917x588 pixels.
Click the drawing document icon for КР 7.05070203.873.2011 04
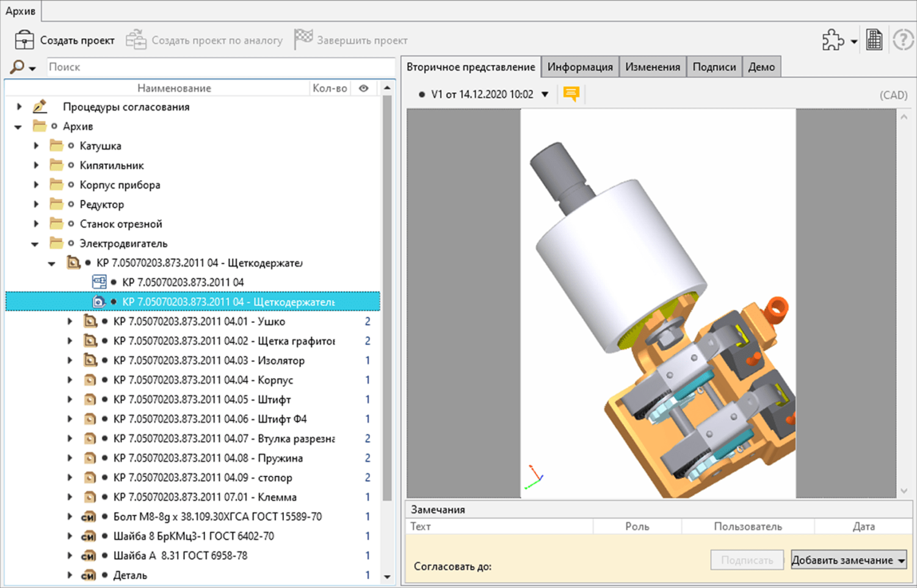point(99,282)
